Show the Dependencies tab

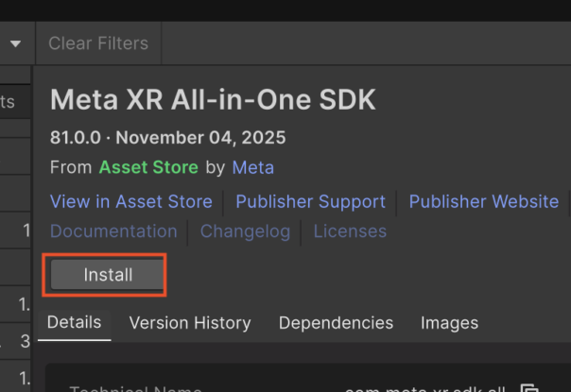(x=336, y=323)
